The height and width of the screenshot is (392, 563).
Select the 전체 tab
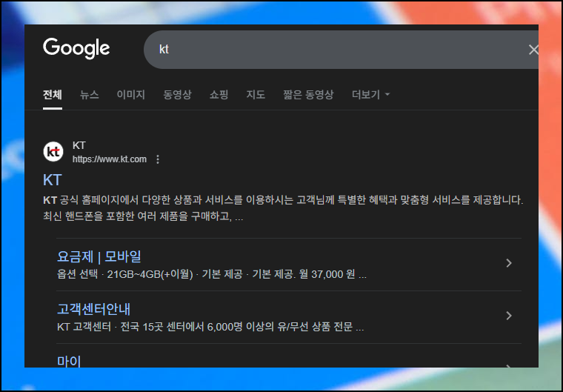[x=53, y=95]
